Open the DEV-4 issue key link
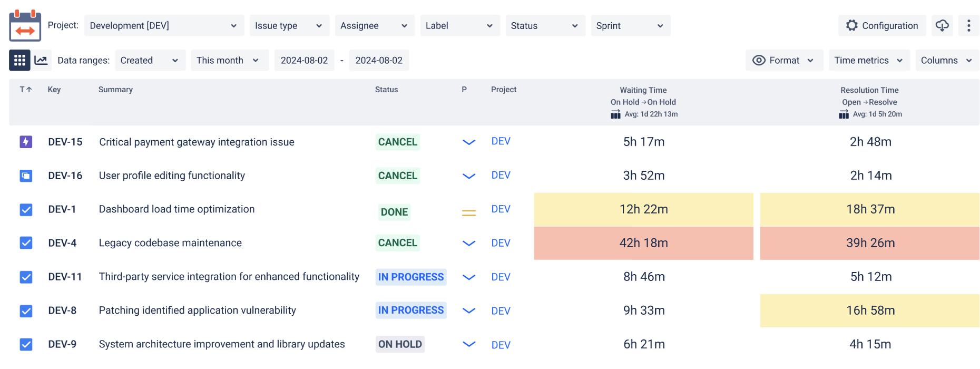The height and width of the screenshot is (369, 980). coord(62,243)
